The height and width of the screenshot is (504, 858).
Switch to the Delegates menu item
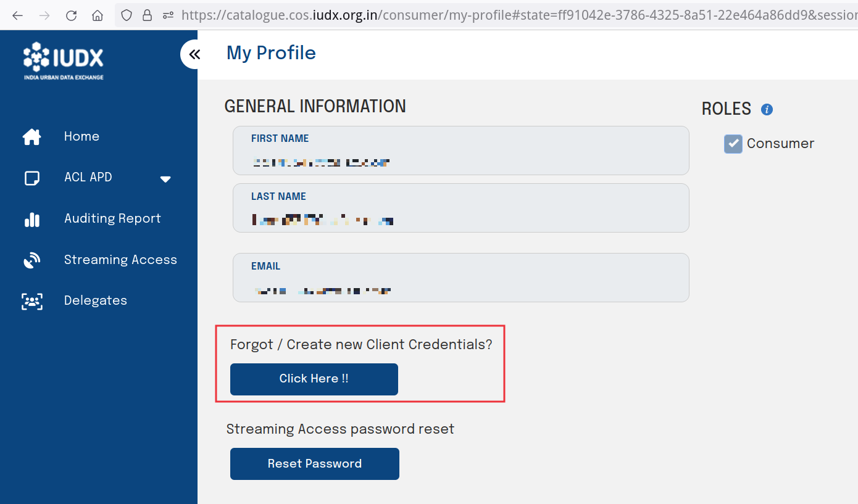[95, 300]
